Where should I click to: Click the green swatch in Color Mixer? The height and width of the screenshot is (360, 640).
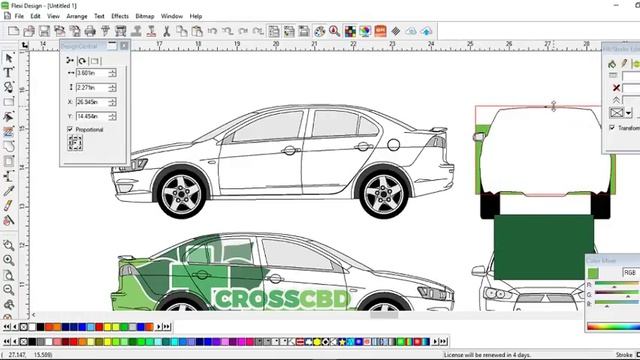[593, 273]
